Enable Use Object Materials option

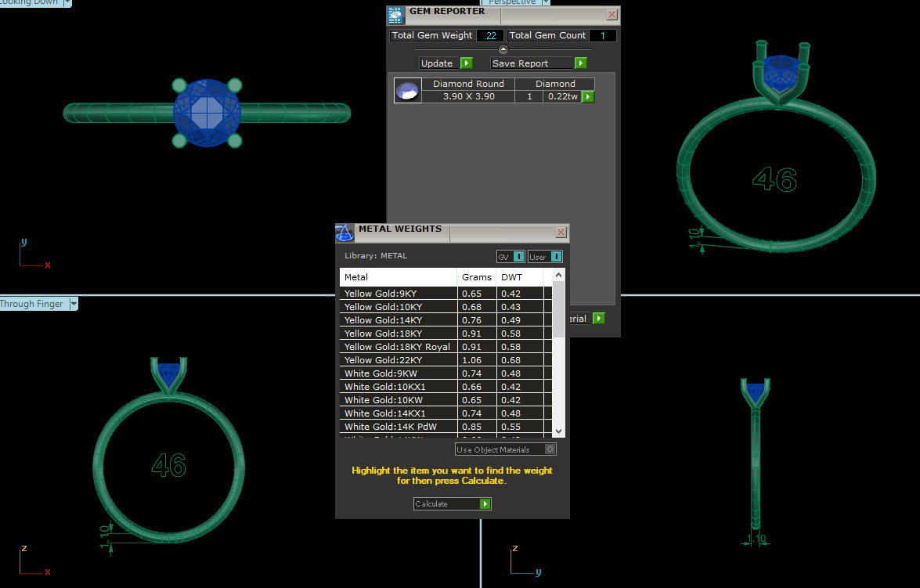pos(550,449)
